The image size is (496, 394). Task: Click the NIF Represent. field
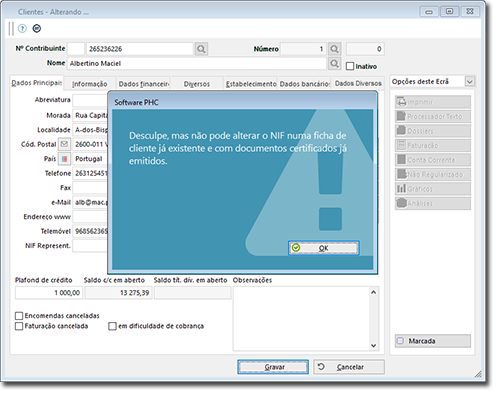coord(90,246)
